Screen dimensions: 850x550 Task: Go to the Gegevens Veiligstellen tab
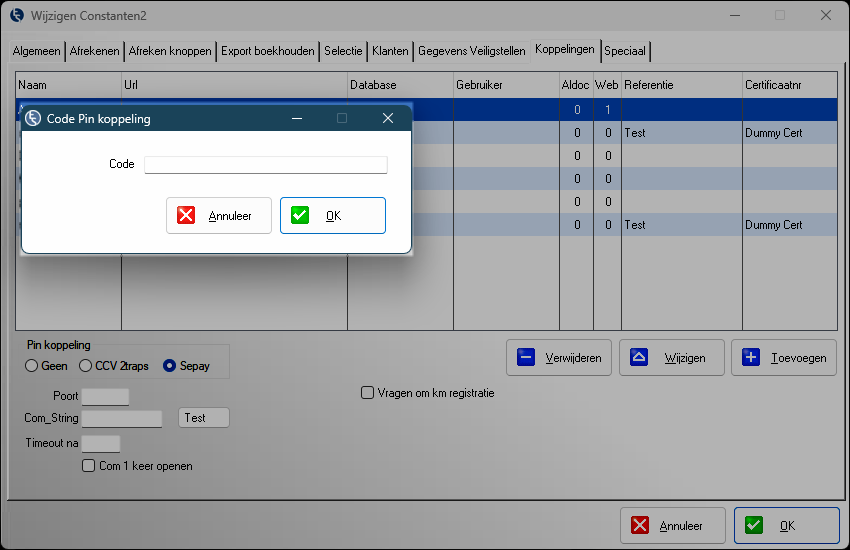click(471, 50)
